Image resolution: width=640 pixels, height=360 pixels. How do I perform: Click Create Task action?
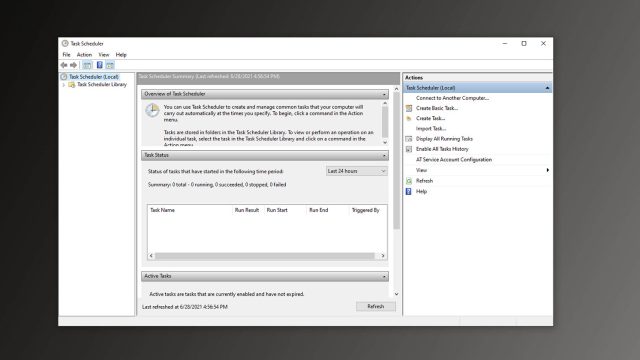430,118
